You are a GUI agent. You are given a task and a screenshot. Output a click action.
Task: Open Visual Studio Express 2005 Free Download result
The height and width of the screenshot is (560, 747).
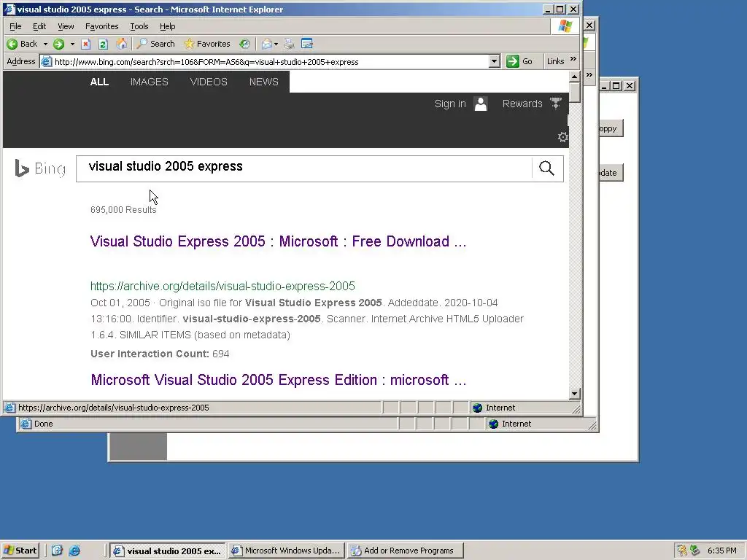coord(278,241)
